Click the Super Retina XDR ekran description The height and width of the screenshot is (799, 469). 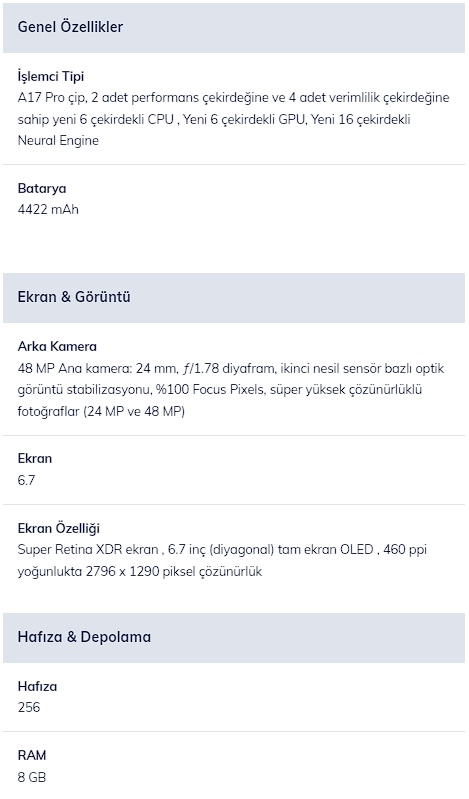click(x=222, y=561)
